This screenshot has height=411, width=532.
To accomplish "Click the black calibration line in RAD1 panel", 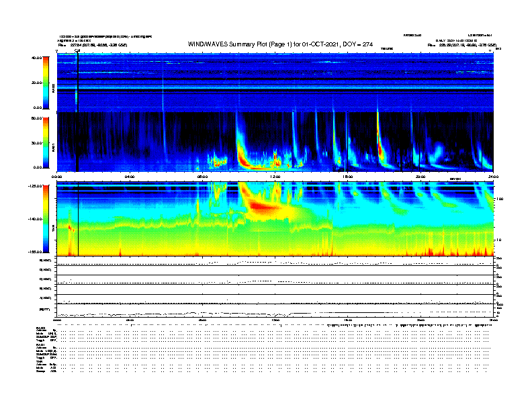I will [77, 141].
